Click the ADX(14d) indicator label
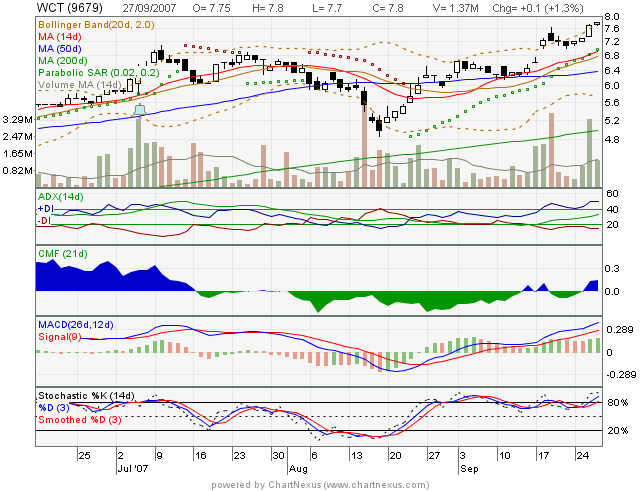The image size is (640, 491). (x=62, y=197)
